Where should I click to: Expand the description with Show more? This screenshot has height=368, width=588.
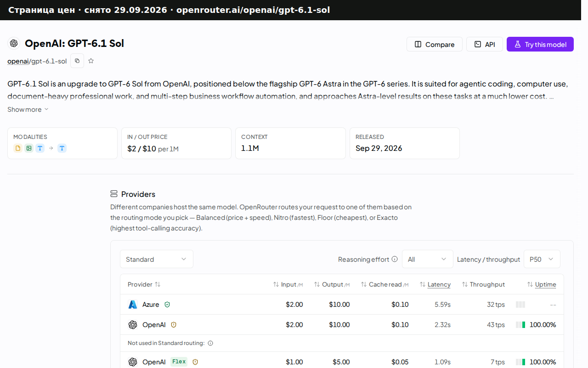click(x=28, y=109)
